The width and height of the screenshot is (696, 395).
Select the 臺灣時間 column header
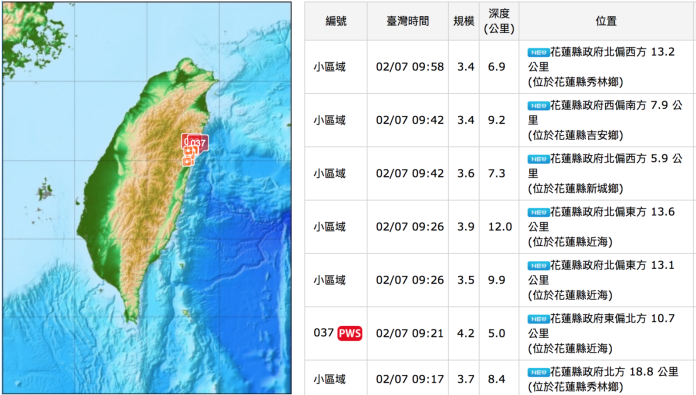point(408,21)
